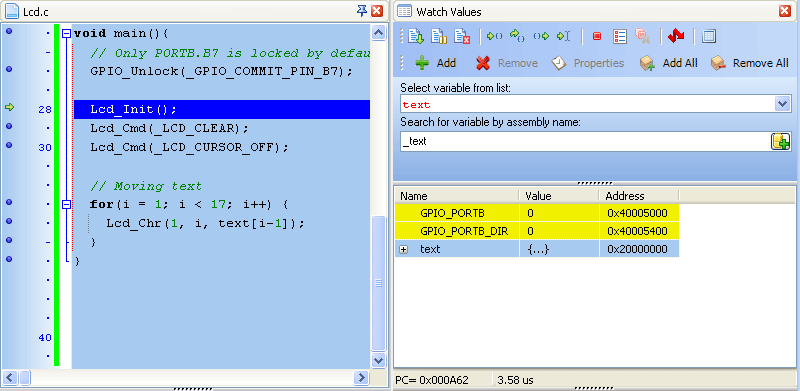
Task: Toggle breakpoint on Lcd_Cmd(_LCD_CURSOR_OFF) line
Action: [9, 145]
